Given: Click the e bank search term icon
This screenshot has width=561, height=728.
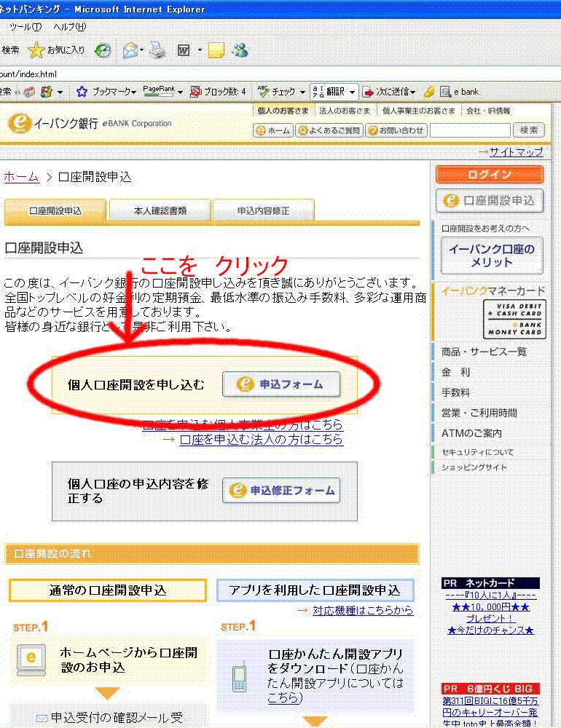Looking at the screenshot, I should click(x=445, y=92).
